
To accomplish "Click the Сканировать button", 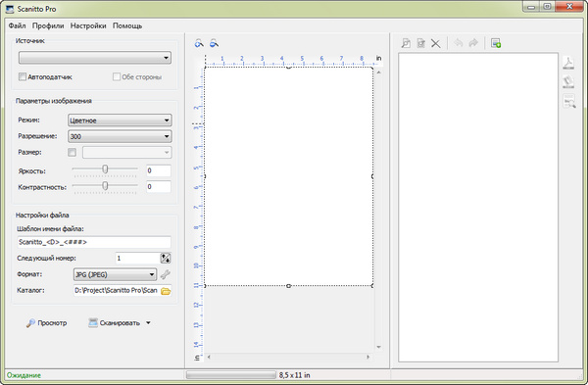I will (x=115, y=322).
